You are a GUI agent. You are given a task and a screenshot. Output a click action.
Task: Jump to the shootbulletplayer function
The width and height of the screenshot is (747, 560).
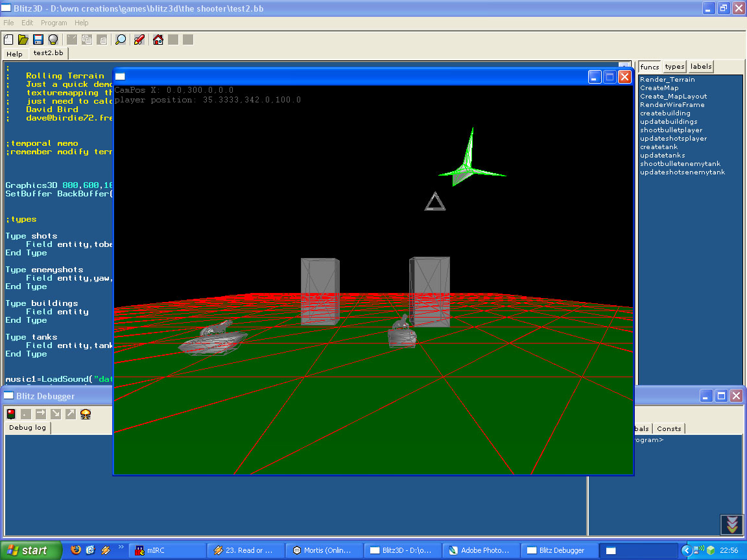[671, 130]
